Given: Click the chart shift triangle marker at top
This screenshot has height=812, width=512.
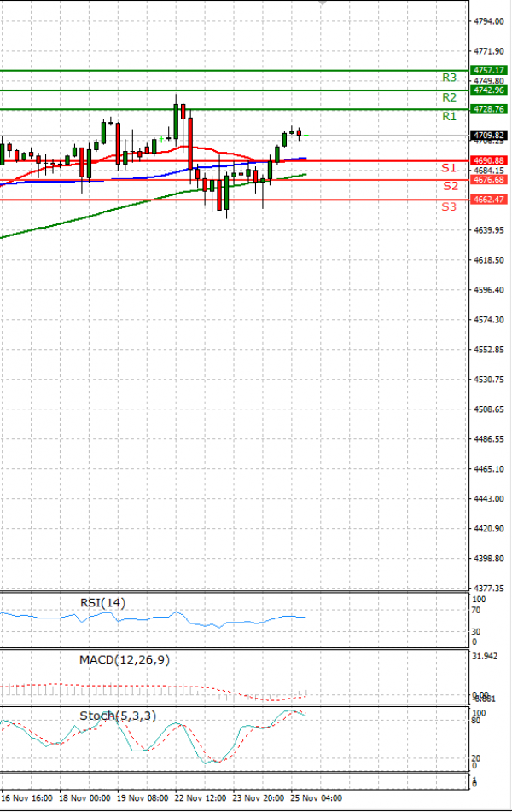Looking at the screenshot, I should pyautogui.click(x=323, y=3).
